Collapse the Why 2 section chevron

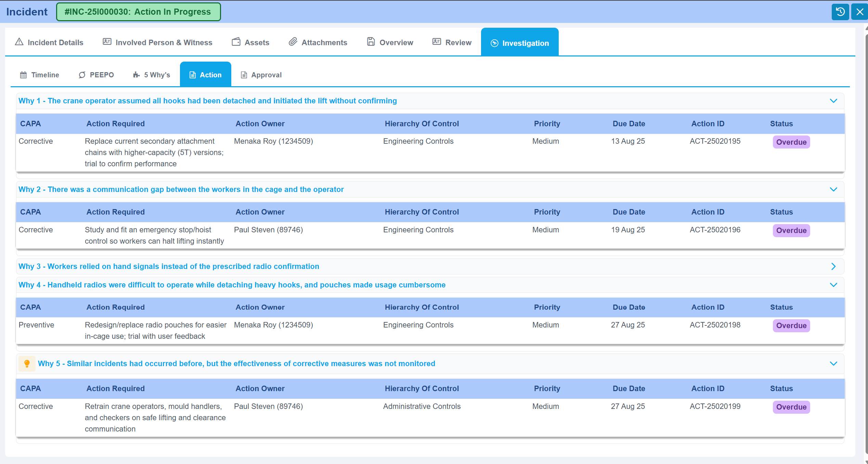click(x=833, y=190)
